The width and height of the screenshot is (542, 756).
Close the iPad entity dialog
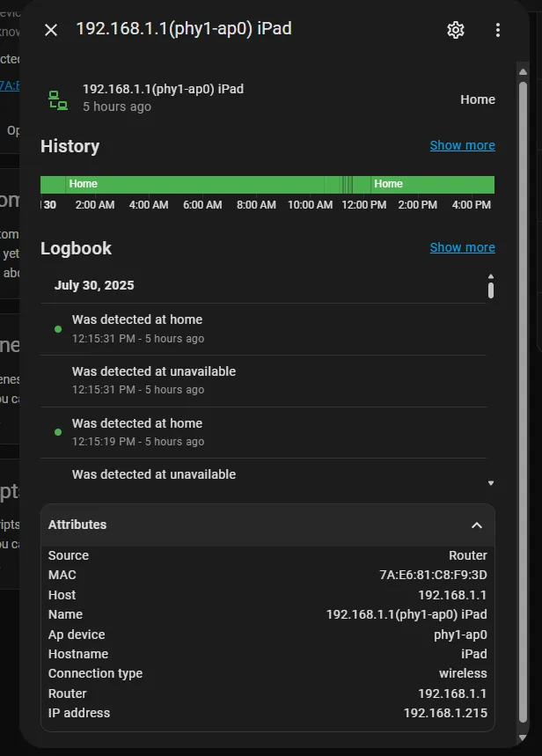click(51, 30)
